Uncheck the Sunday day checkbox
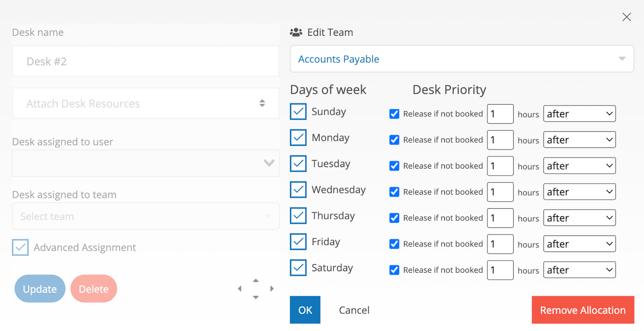Viewport: 644px width, 331px height. coord(298,112)
